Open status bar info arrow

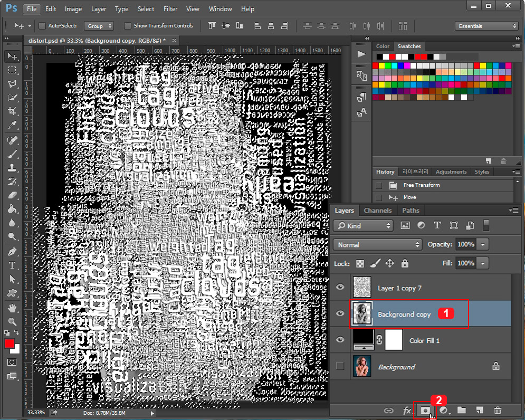[x=152, y=413]
